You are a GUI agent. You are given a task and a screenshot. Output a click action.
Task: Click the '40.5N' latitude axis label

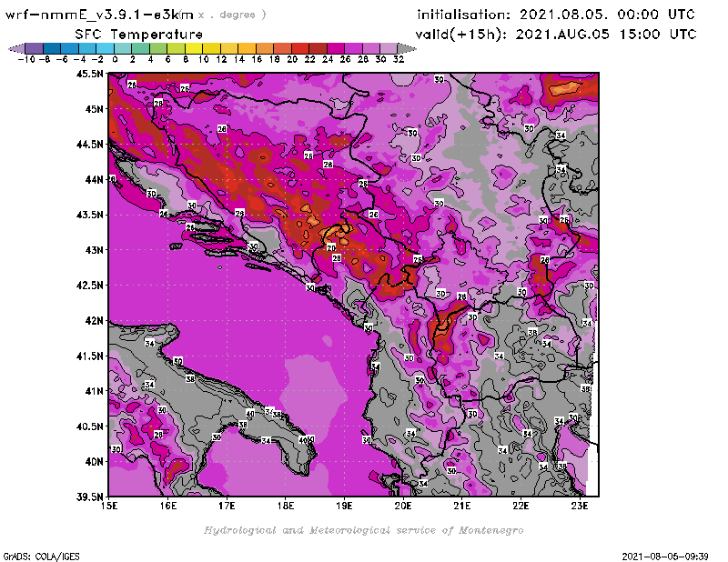pos(89,427)
